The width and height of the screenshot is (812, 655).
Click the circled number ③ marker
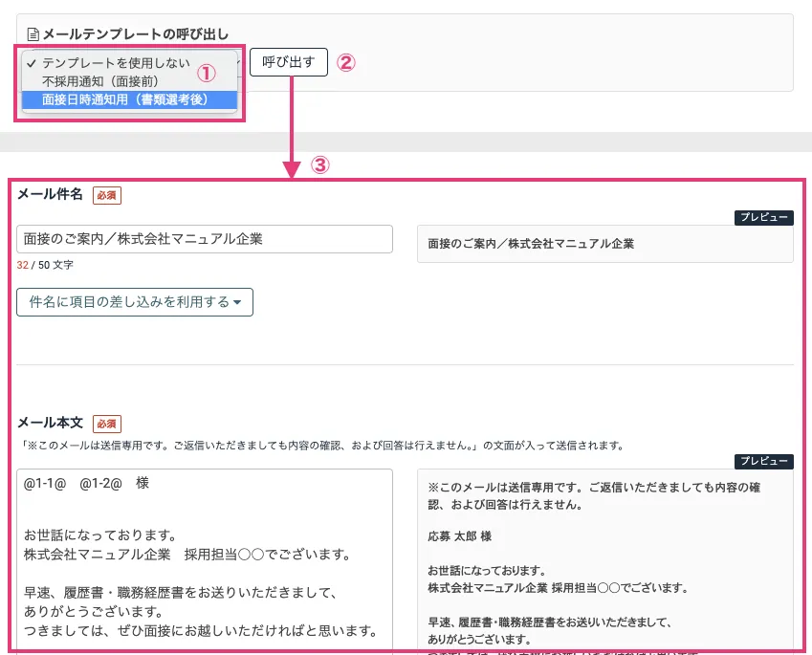(320, 164)
